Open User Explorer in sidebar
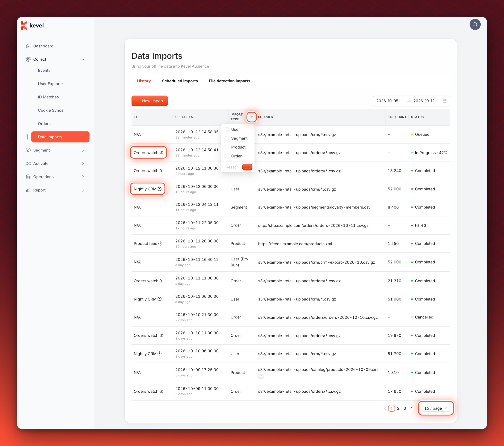 pyautogui.click(x=51, y=84)
